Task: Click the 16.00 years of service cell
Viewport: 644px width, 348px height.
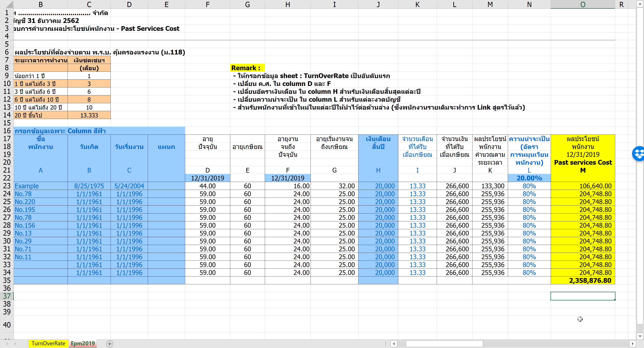Action: [x=288, y=186]
